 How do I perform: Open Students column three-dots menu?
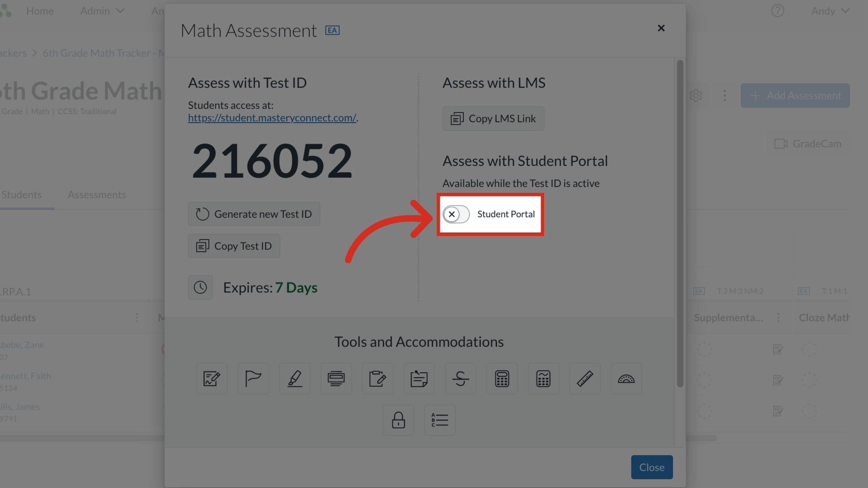137,318
